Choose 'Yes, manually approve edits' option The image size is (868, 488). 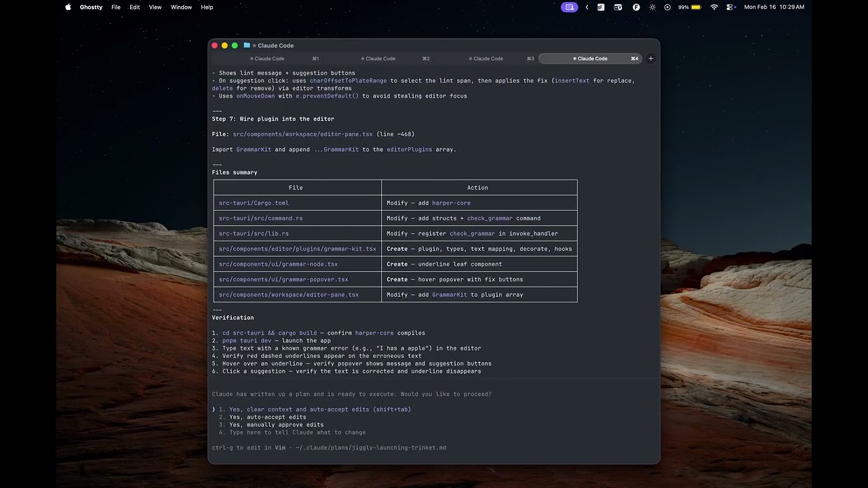[271, 425]
